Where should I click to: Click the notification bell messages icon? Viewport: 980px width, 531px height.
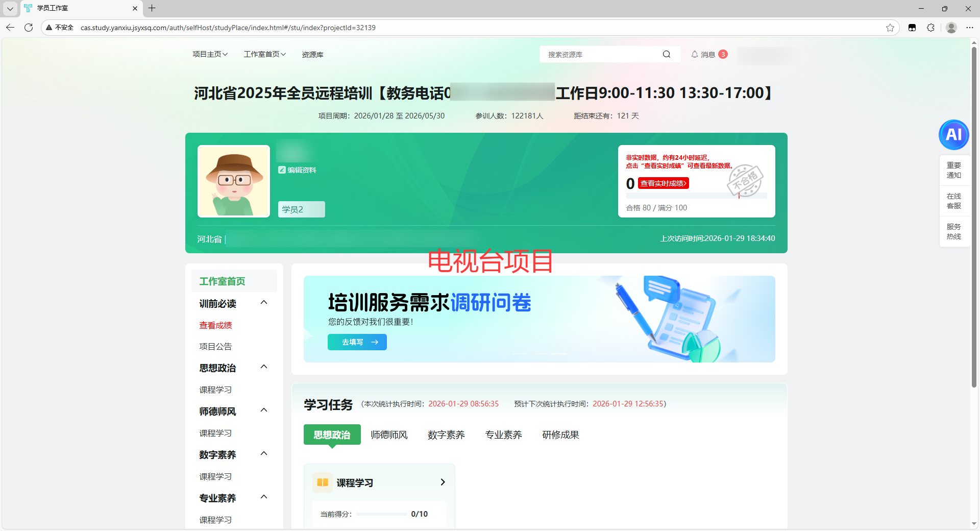click(x=695, y=55)
